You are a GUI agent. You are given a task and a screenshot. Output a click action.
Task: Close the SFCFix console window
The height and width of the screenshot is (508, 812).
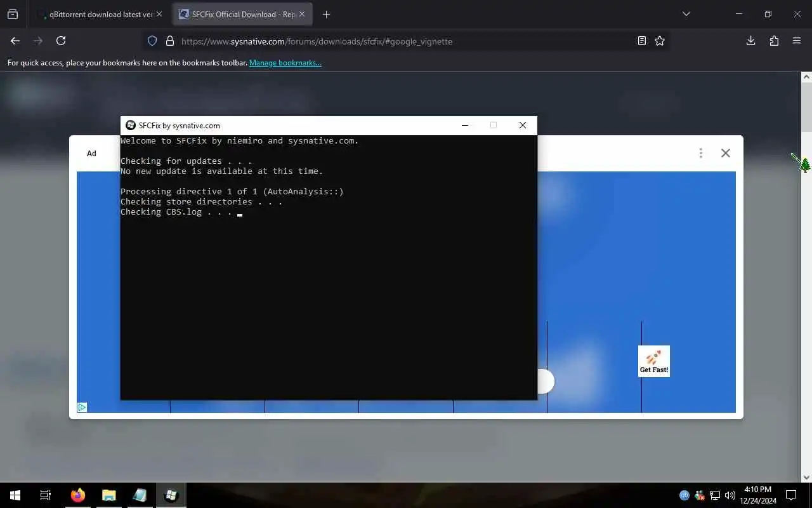tap(523, 125)
